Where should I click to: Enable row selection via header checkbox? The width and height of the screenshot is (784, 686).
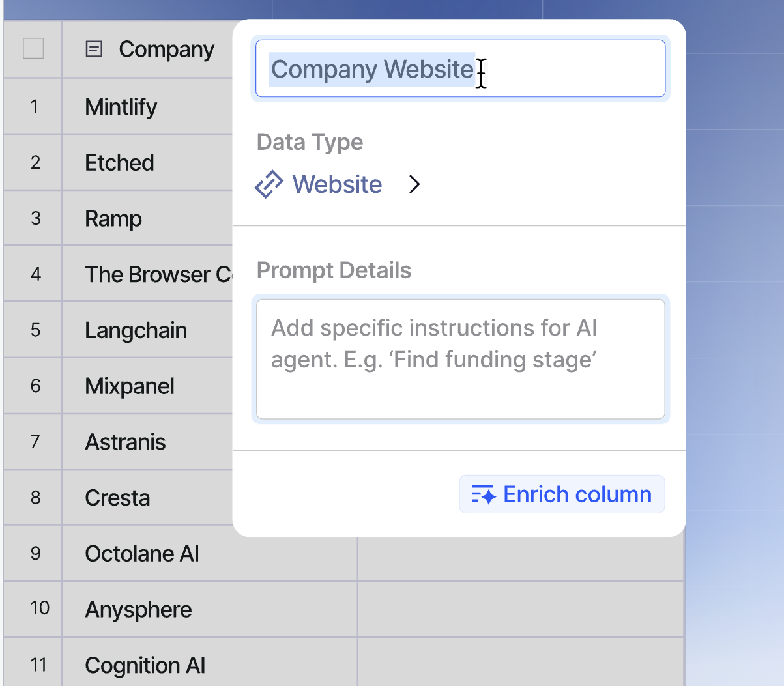click(33, 48)
